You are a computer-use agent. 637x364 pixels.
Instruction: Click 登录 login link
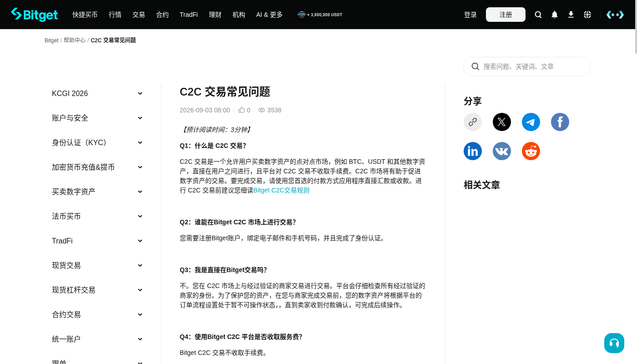click(x=470, y=15)
